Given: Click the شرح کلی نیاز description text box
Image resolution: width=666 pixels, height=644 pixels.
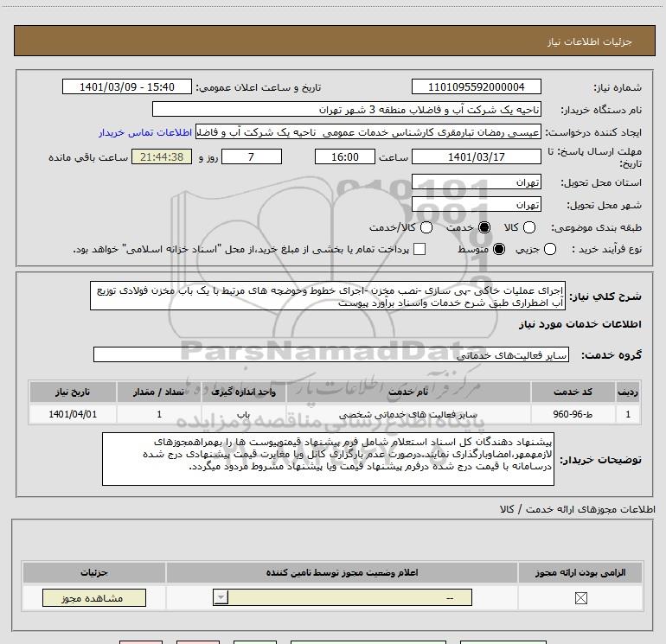Looking at the screenshot, I should [328, 296].
